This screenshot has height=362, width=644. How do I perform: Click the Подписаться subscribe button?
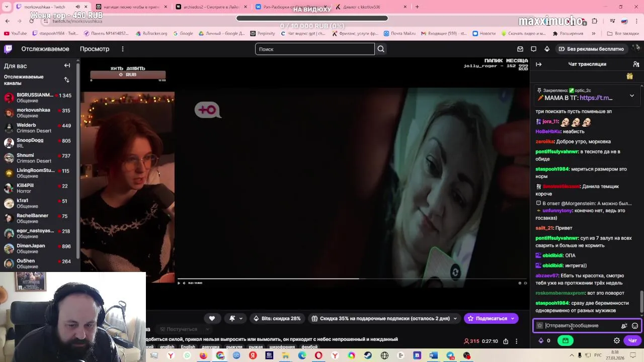pos(487,318)
